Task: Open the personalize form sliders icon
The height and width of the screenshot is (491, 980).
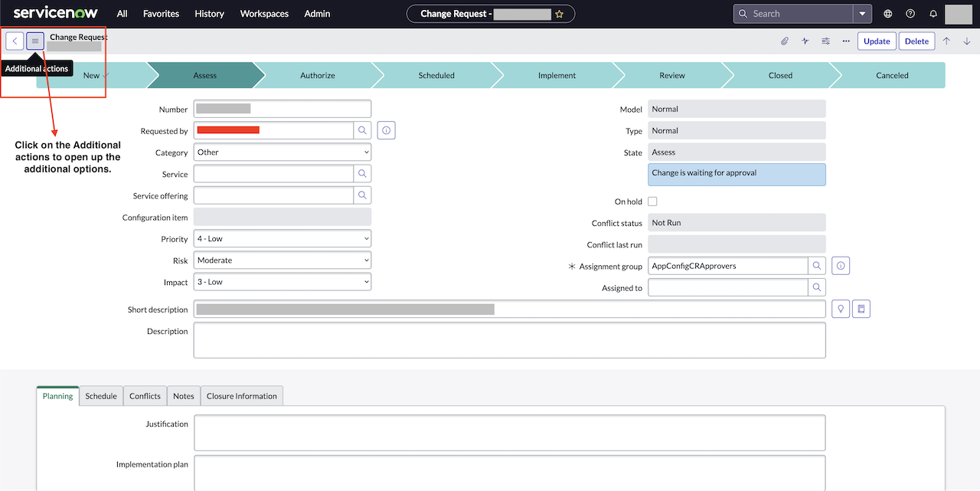Action: click(825, 41)
